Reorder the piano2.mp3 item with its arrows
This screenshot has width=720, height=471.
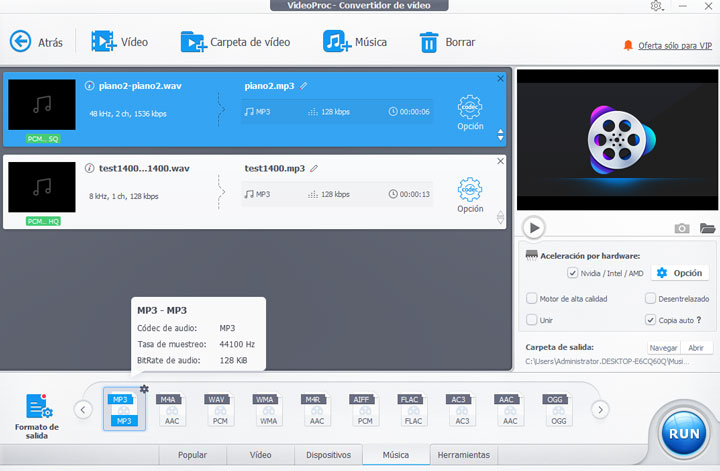[501, 135]
